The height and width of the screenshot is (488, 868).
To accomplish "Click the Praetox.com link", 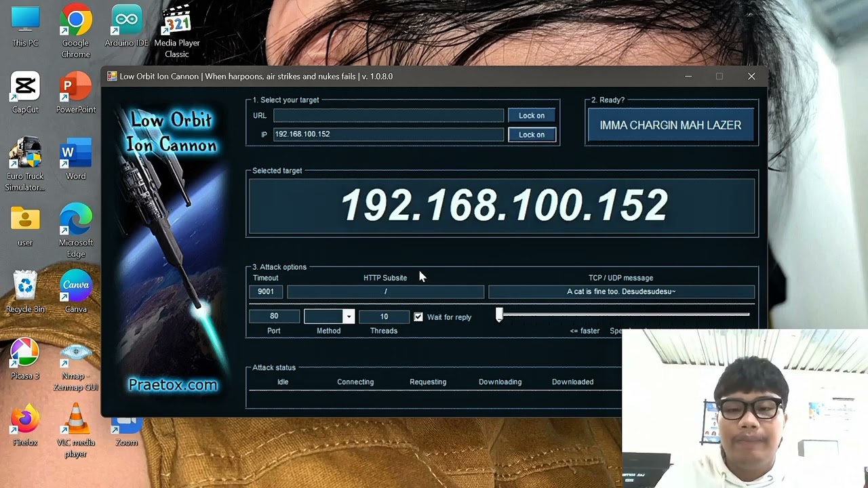I will [173, 385].
